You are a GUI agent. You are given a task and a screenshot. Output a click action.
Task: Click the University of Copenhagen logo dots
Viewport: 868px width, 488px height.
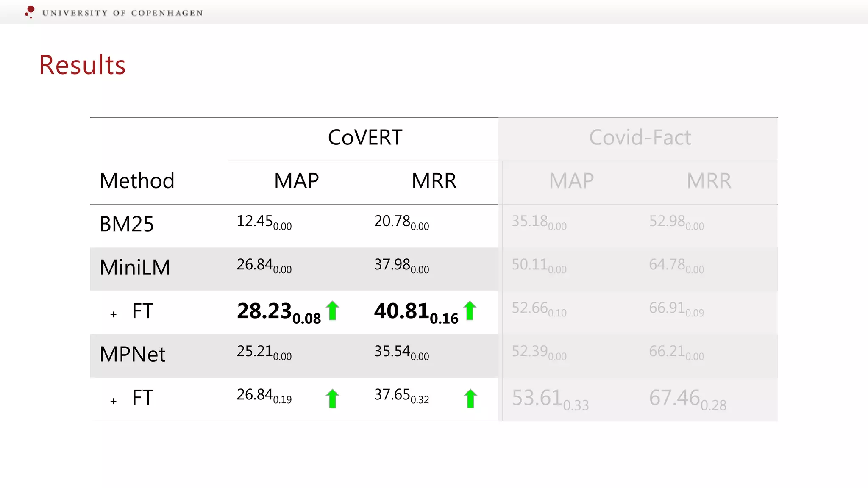(30, 12)
